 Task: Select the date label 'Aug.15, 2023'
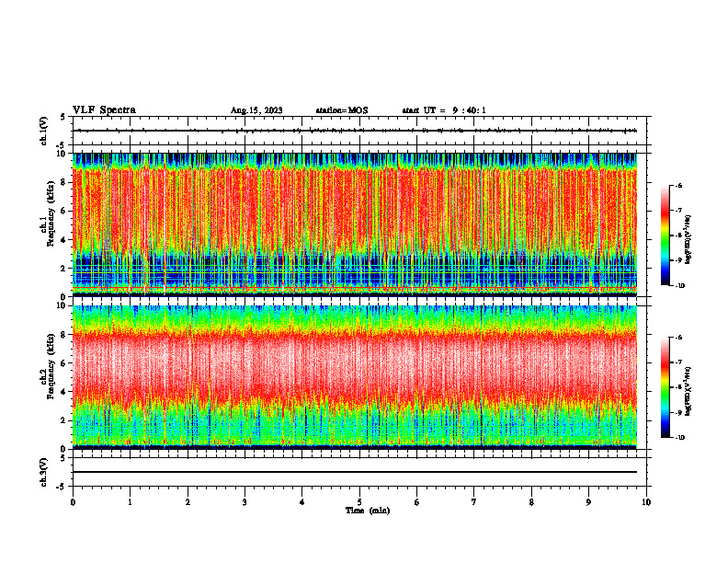click(256, 110)
